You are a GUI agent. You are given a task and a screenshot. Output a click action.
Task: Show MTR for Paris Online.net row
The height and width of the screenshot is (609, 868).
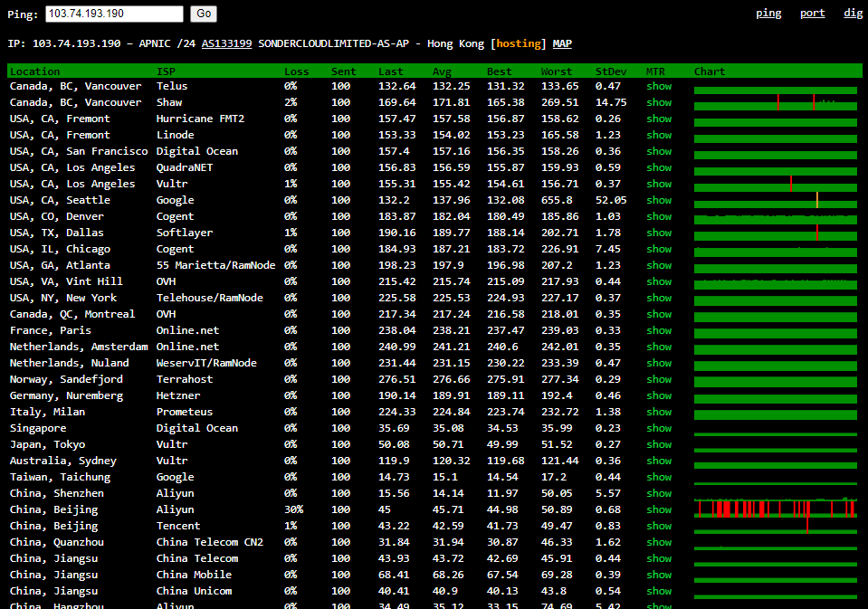pos(659,330)
